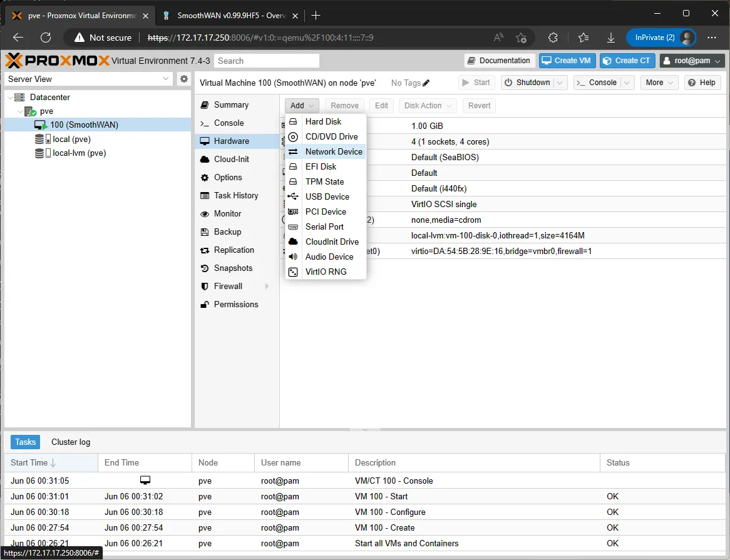
Task: Collapse the Datacenter tree node
Action: (x=10, y=97)
